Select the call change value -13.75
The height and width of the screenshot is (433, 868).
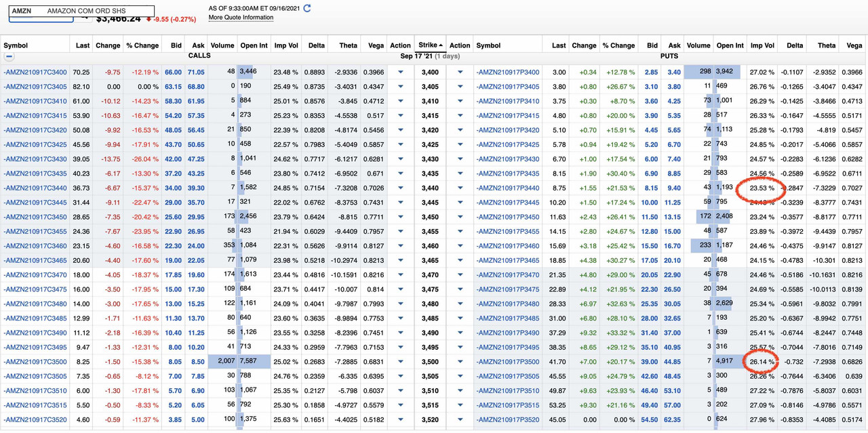point(109,159)
